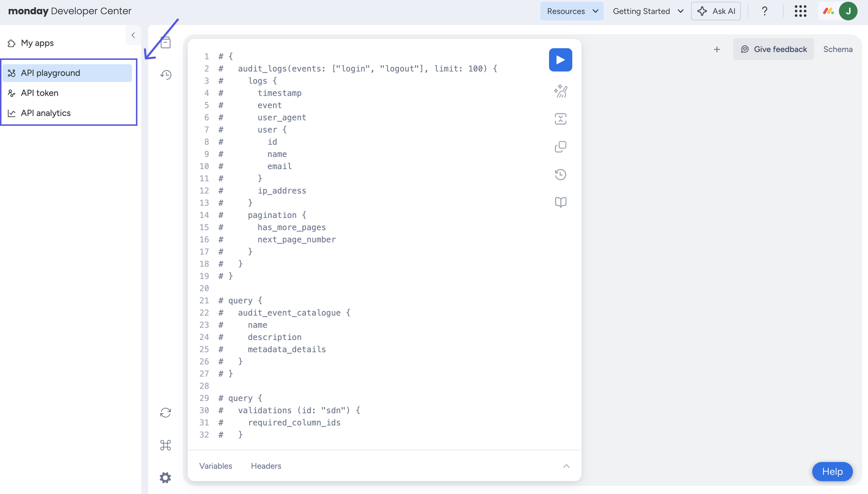Run the query with play button
The width and height of the screenshot is (868, 494).
tap(560, 60)
